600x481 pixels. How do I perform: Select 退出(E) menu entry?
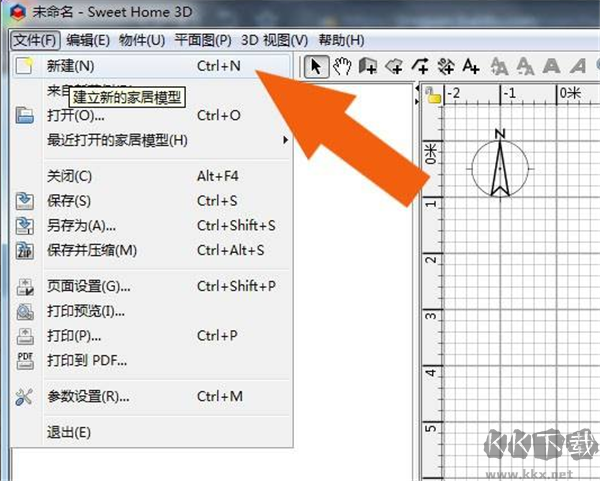pos(152,432)
